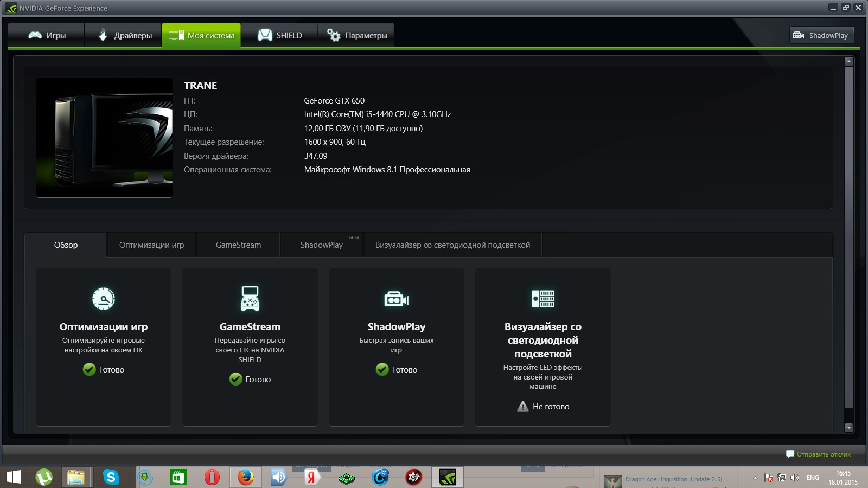Open File Explorer from the taskbar
Screen dimensions: 868x488
(76, 477)
